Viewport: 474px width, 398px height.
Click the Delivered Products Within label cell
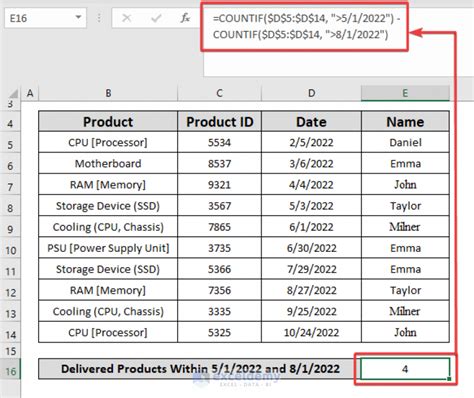tap(199, 369)
